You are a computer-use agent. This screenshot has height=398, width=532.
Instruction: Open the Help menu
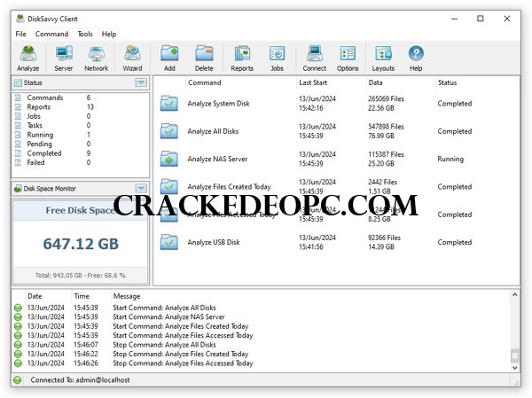[x=109, y=34]
